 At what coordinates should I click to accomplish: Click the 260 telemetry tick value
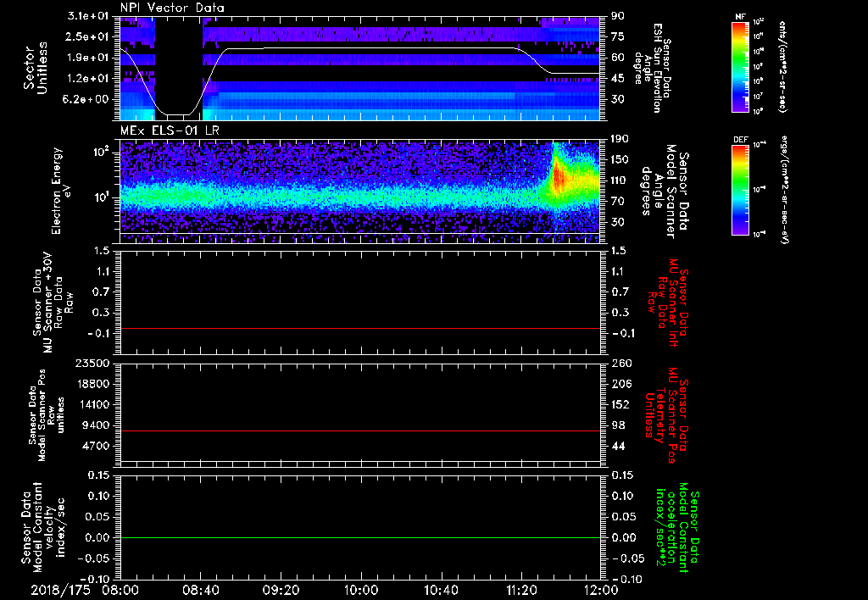[621, 363]
